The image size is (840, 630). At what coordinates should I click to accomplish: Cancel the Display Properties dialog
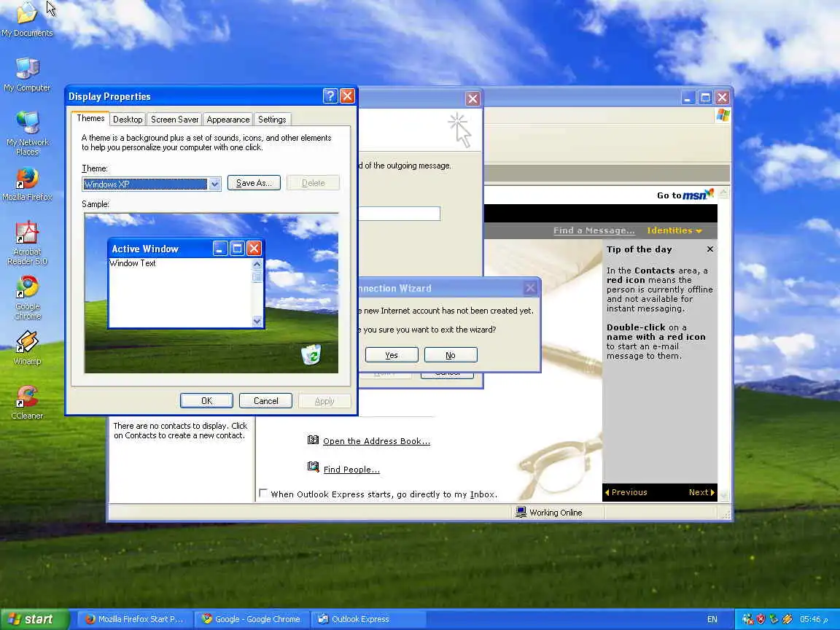[x=265, y=401]
